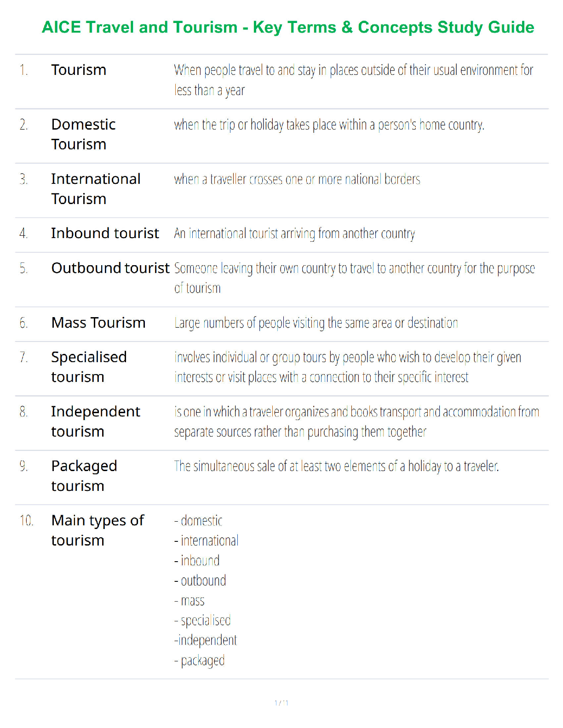Click the Mass Tourism definition text
This screenshot has height=728, width=563.
[316, 323]
